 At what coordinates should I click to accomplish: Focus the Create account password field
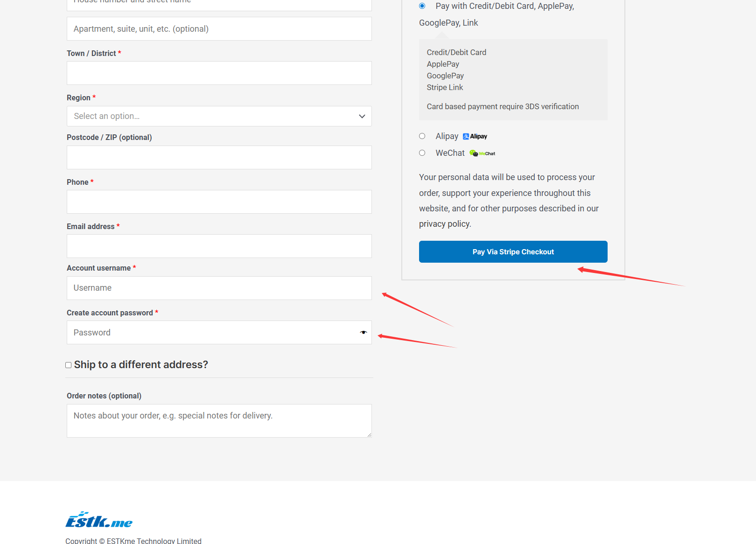(212, 333)
